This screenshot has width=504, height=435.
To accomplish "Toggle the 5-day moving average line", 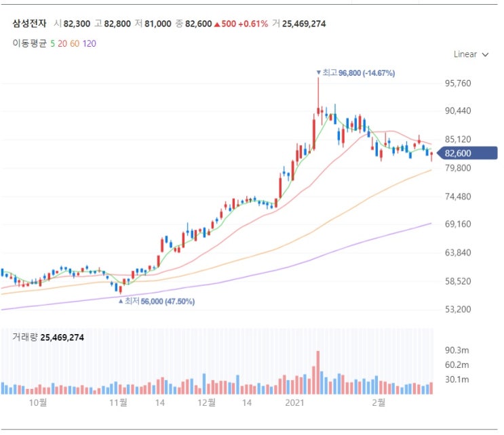I will coord(52,43).
